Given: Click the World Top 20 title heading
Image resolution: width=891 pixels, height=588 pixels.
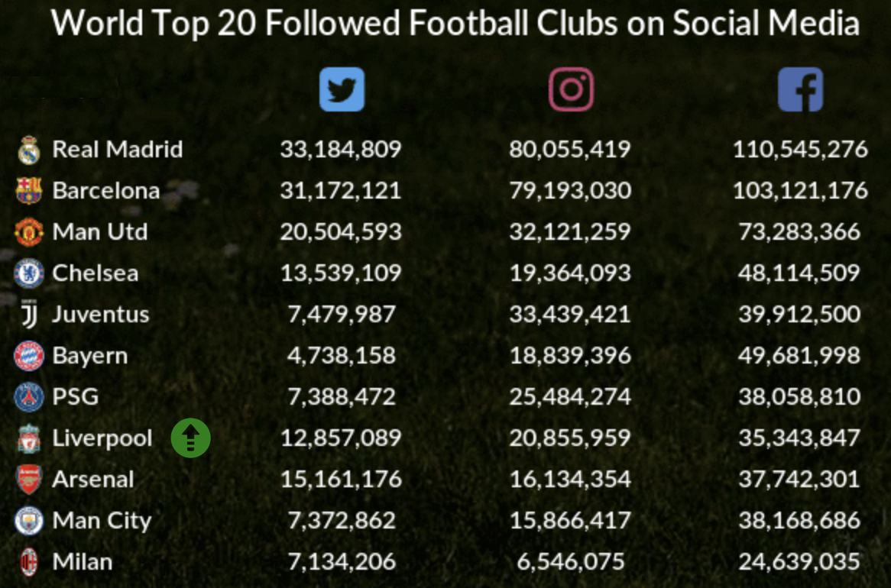Looking at the screenshot, I should click(455, 23).
